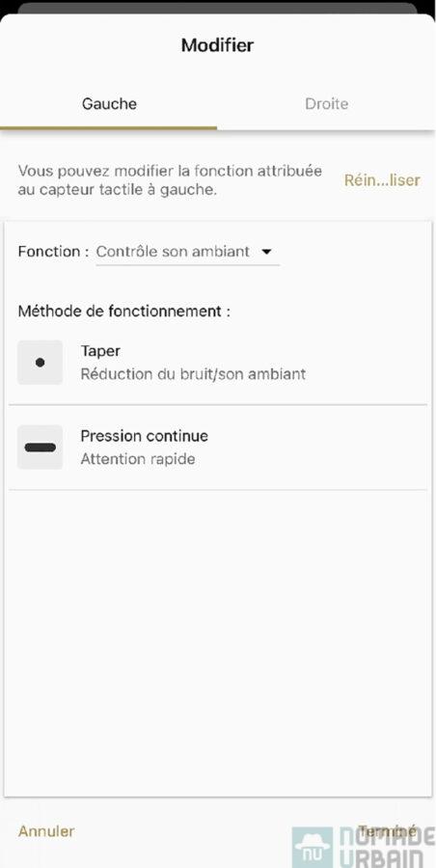Click the Modifier title header
Screen dimensions: 436x868
pos(217,45)
